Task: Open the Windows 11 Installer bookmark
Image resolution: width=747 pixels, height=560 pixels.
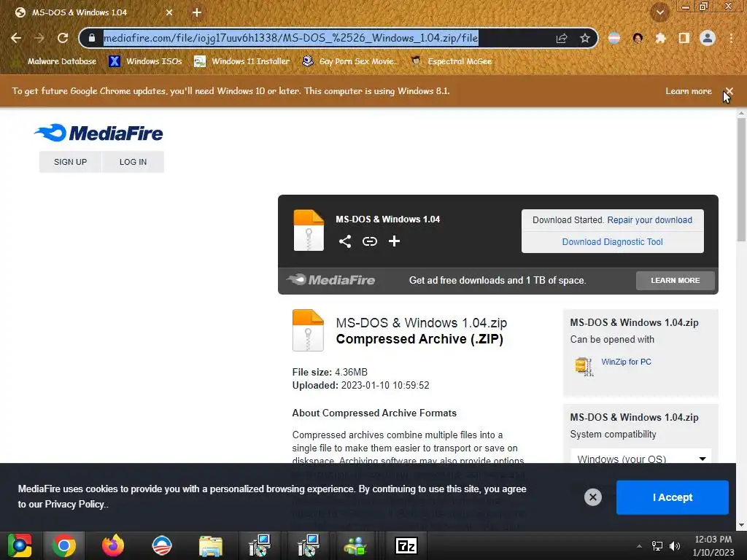Action: (x=242, y=61)
